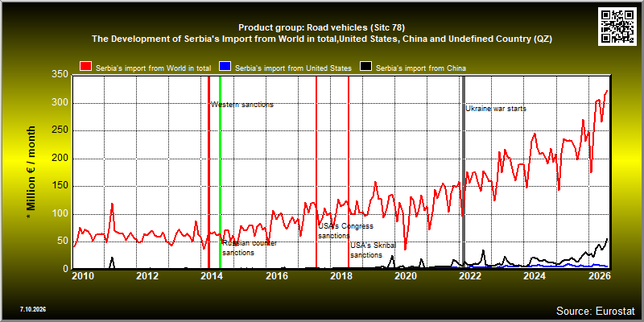
Task: Click the chart title "Product group: Road vehicles (Sitc 78)"
Action: (x=321, y=28)
